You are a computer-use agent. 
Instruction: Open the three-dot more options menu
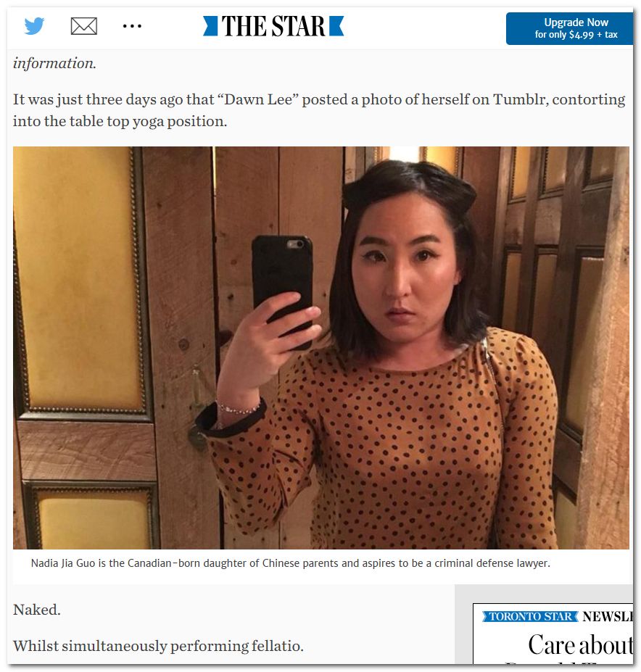pos(132,26)
